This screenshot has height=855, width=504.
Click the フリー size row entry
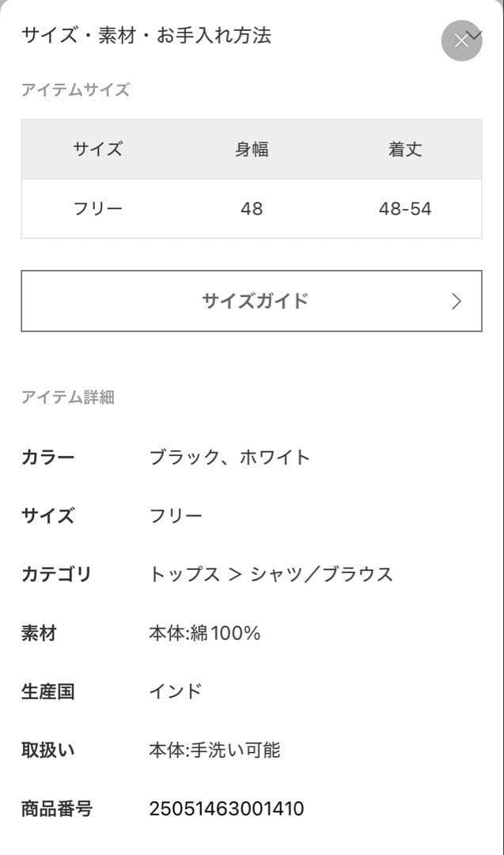[x=97, y=208]
